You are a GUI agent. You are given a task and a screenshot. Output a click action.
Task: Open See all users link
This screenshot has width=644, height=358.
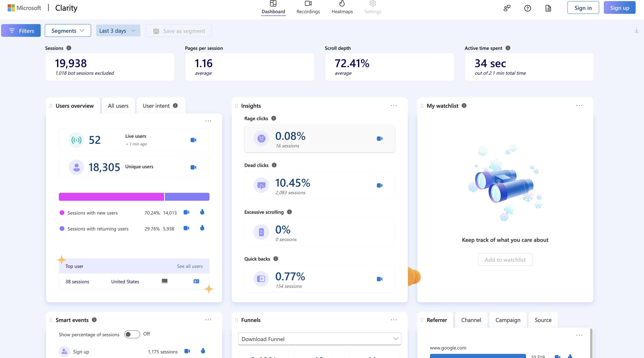pyautogui.click(x=190, y=266)
